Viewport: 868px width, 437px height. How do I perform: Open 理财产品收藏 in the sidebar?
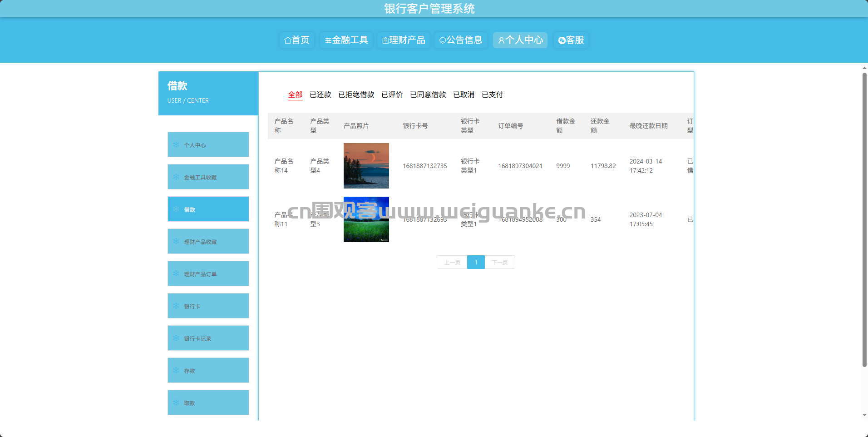(208, 241)
